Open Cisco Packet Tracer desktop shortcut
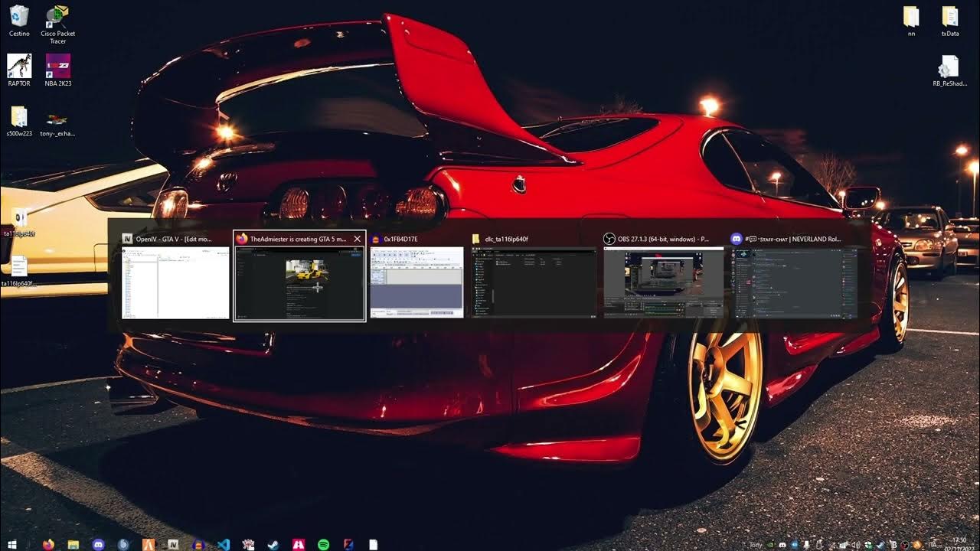Screen dimensions: 980x551 coord(57,24)
